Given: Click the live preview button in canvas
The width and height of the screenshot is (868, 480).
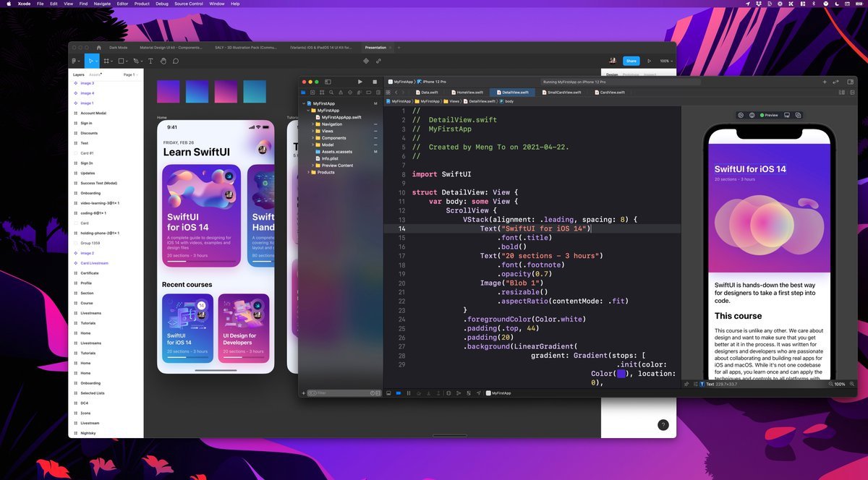Looking at the screenshot, I should tap(741, 115).
